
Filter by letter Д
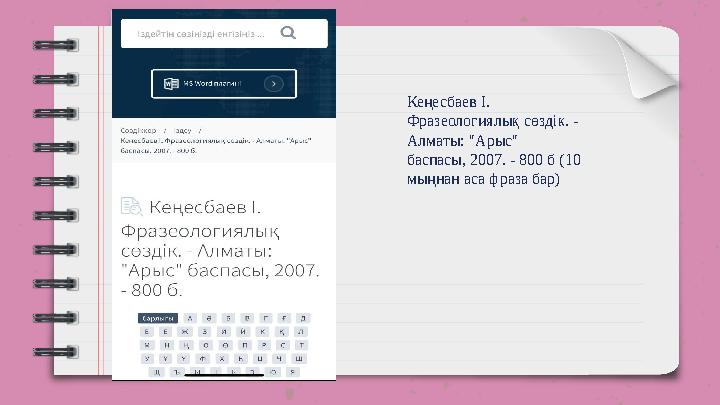[x=303, y=318]
